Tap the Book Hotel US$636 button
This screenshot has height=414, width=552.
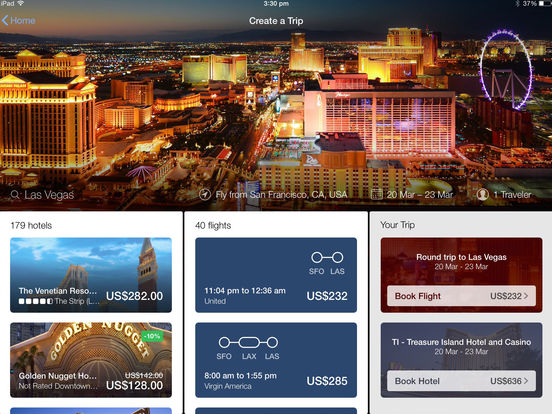pyautogui.click(x=462, y=381)
